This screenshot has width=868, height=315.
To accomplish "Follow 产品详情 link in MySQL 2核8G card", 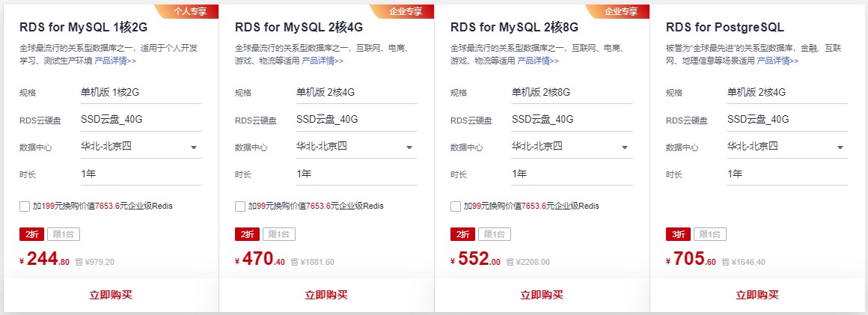I will point(538,61).
